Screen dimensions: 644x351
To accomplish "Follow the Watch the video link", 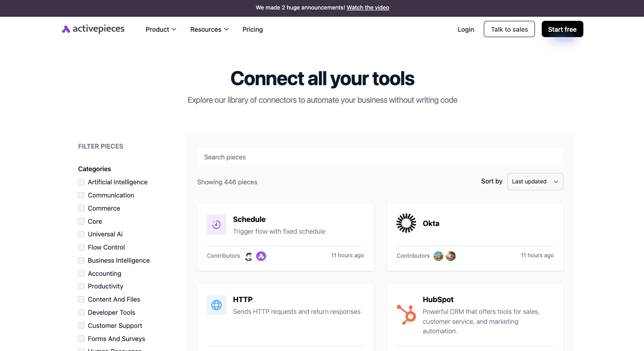I will pos(367,8).
